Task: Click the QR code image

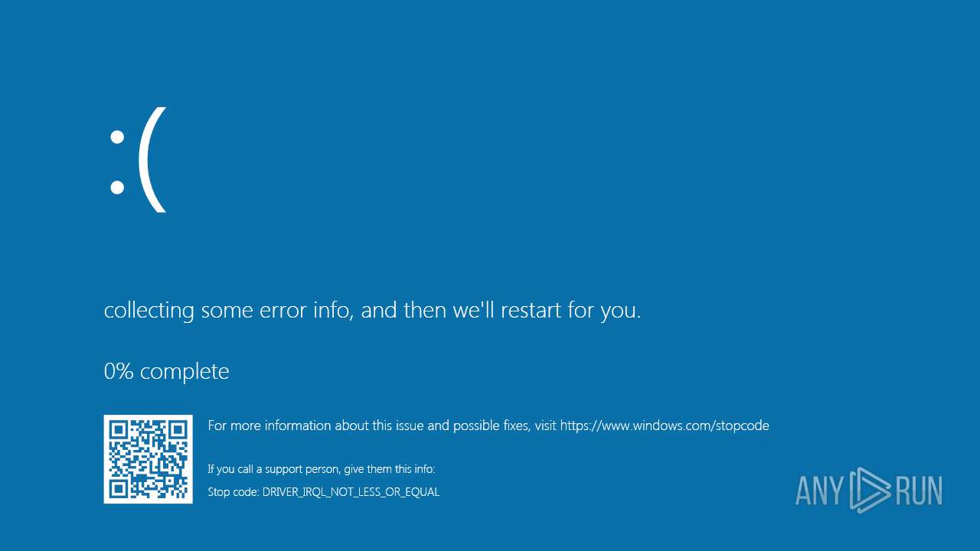Action: click(148, 459)
